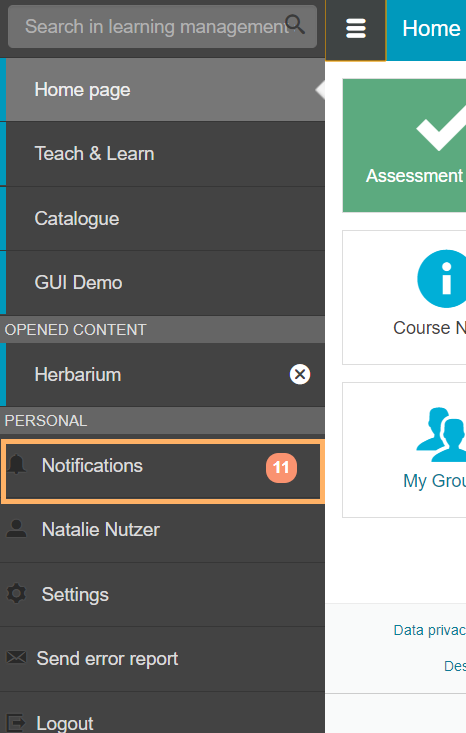The width and height of the screenshot is (466, 733).
Task: Click the Data privacy link
Action: click(430, 630)
